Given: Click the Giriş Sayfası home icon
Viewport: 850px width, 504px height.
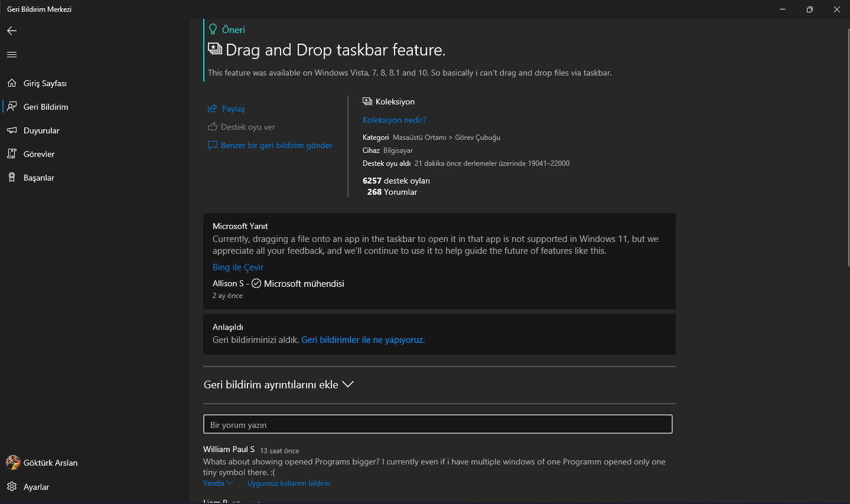Looking at the screenshot, I should pyautogui.click(x=12, y=83).
